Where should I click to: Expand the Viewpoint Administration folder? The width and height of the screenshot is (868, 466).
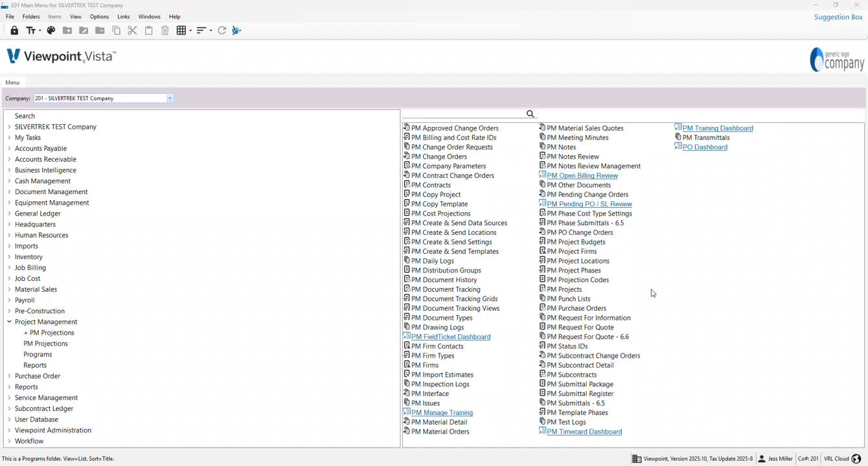coord(9,430)
